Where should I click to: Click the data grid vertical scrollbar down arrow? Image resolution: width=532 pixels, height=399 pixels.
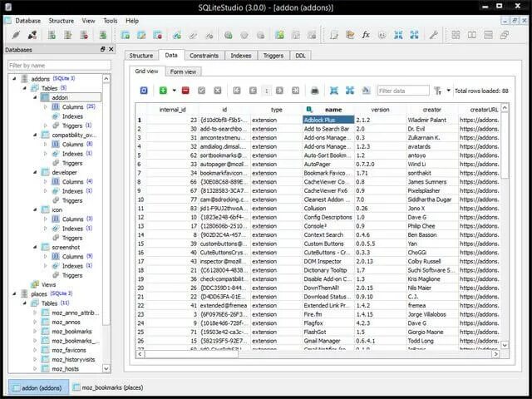click(x=505, y=345)
